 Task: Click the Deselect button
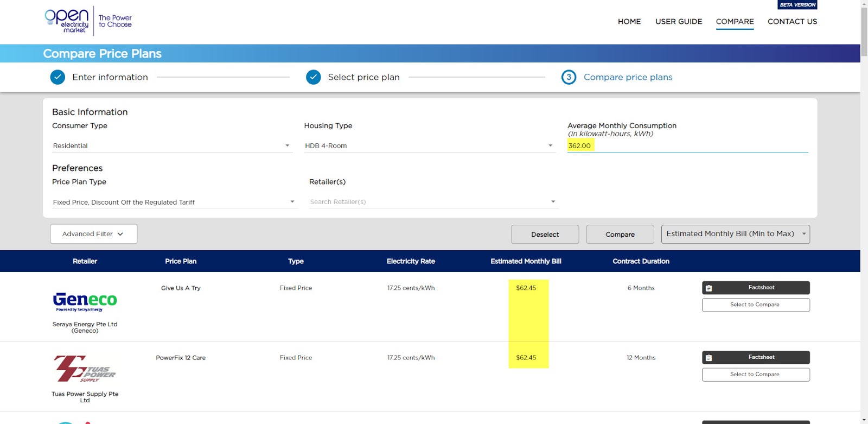coord(545,235)
